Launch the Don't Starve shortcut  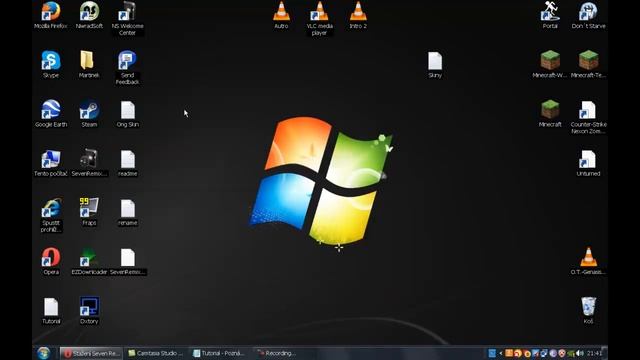(588, 15)
